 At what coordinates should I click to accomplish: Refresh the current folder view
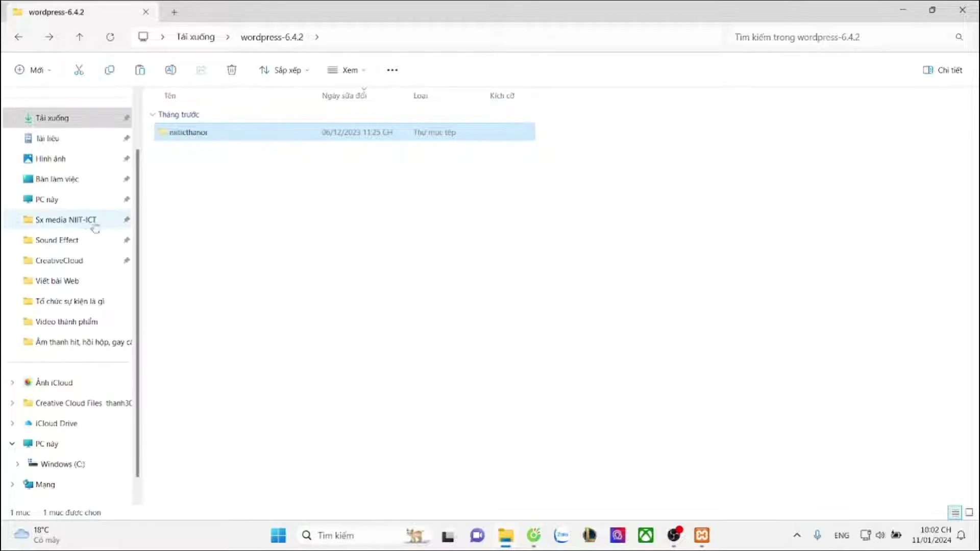click(110, 37)
